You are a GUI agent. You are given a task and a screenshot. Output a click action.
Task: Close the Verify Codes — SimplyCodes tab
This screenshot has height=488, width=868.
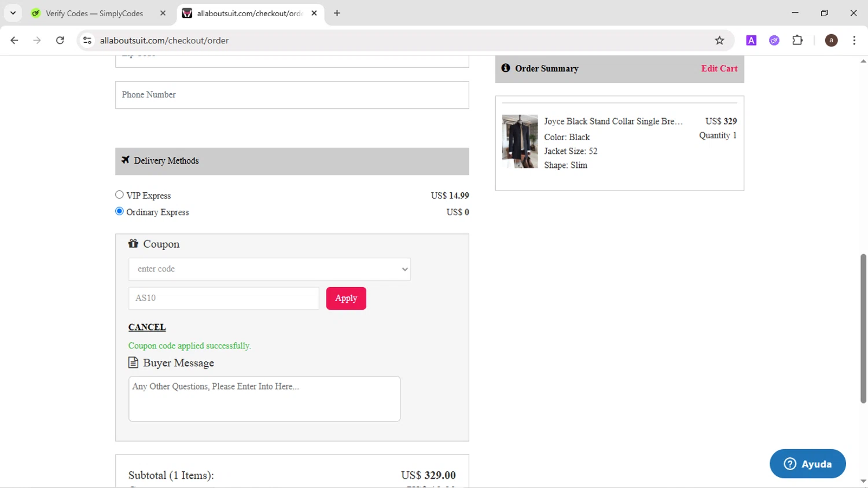point(163,13)
